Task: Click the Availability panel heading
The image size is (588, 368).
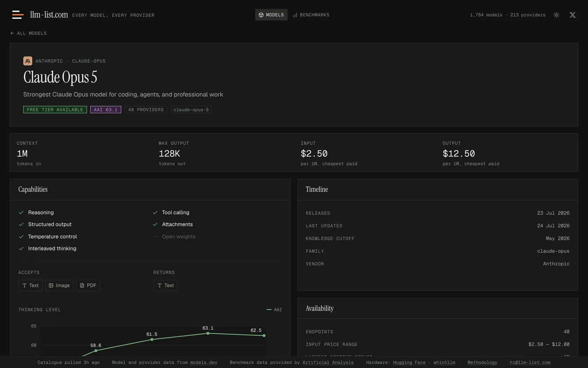Action: coord(319,308)
